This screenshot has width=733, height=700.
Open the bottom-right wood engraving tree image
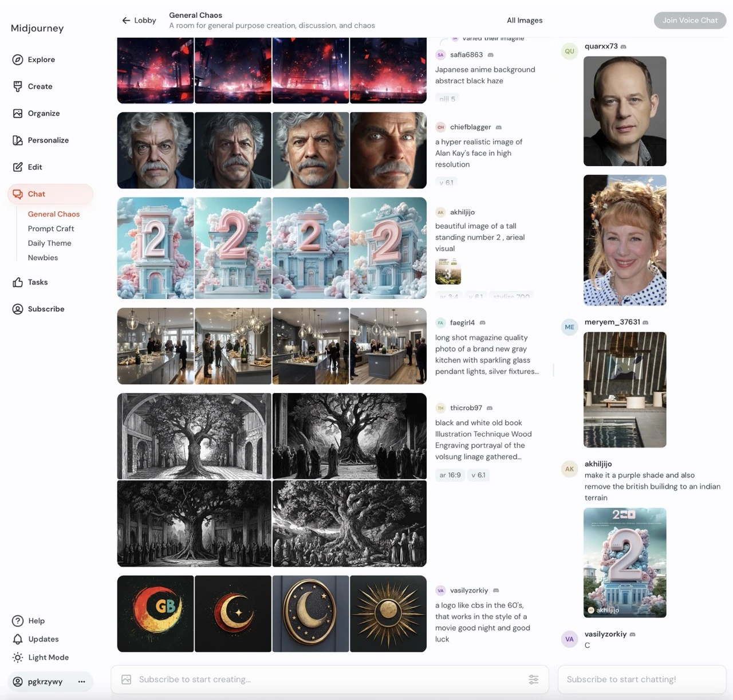[349, 524]
